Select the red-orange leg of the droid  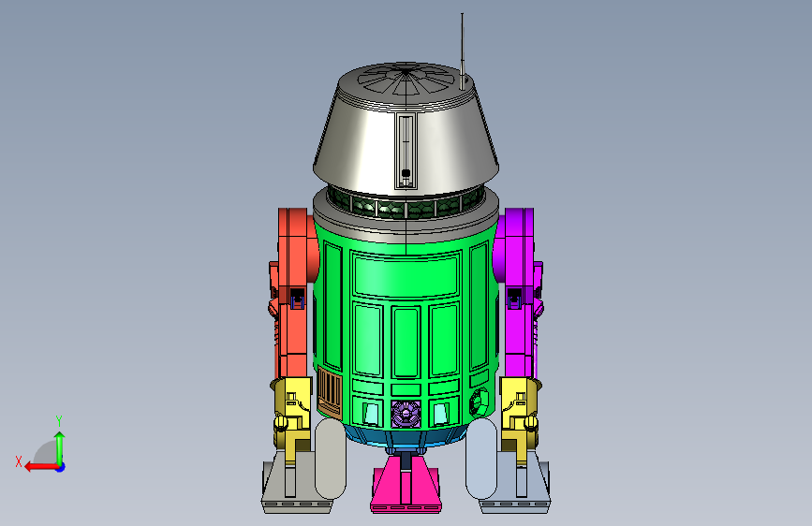pos(294,293)
